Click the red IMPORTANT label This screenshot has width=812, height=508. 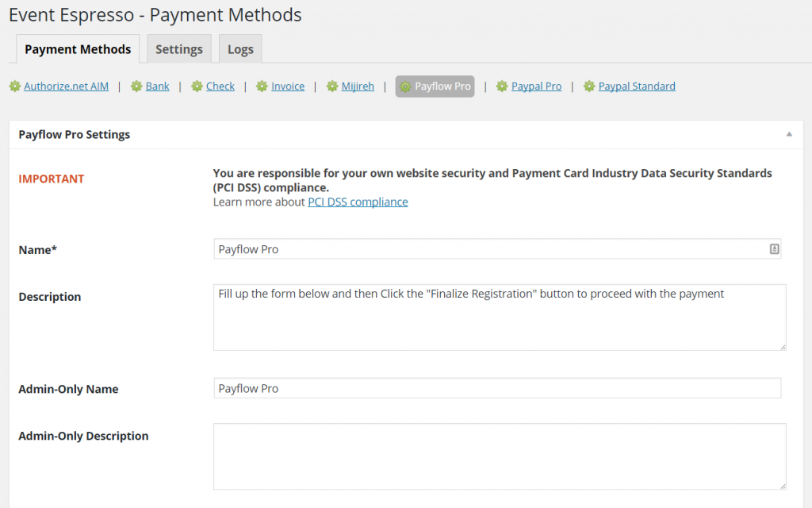coord(52,179)
